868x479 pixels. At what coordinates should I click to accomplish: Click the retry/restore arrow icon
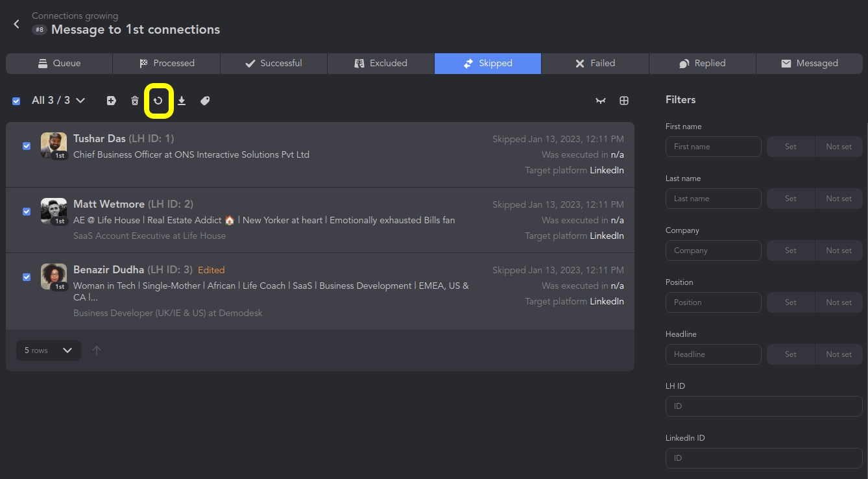coord(158,101)
